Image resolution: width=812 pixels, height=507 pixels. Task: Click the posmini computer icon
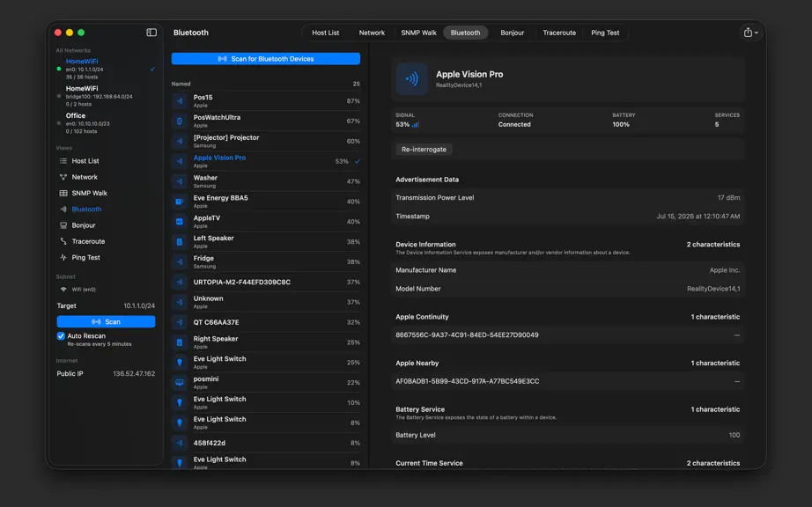[x=180, y=383]
